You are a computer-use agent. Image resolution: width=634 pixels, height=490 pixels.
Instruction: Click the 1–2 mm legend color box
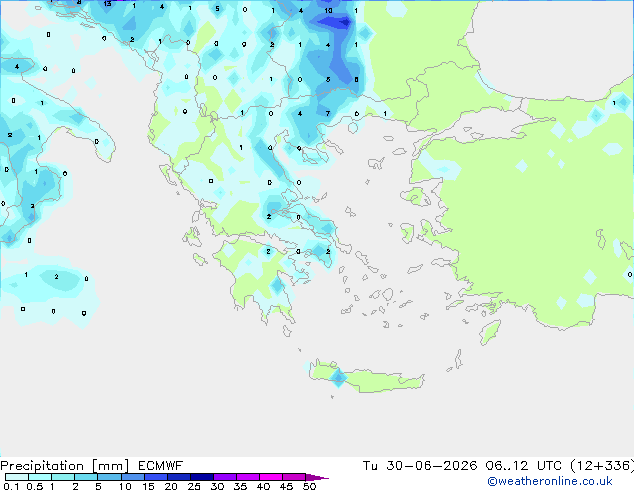point(63,477)
